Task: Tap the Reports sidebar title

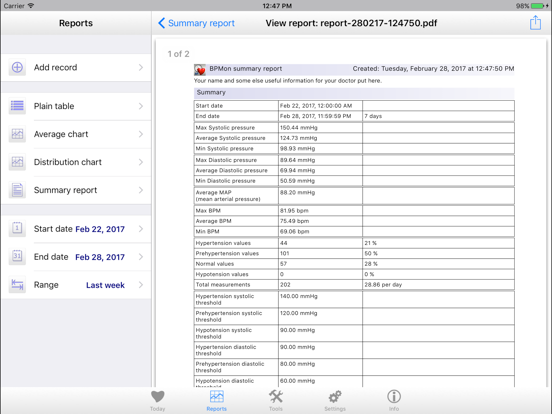Action: (76, 23)
